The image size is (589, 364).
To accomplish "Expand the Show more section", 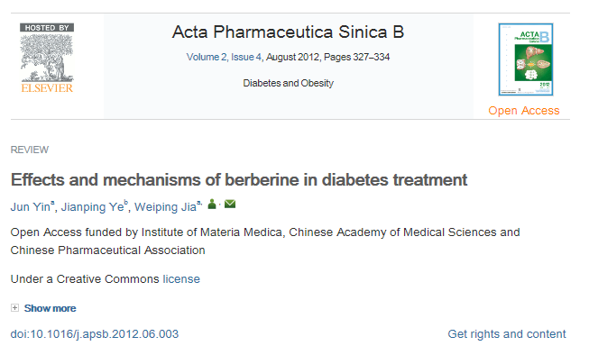I will coord(50,308).
